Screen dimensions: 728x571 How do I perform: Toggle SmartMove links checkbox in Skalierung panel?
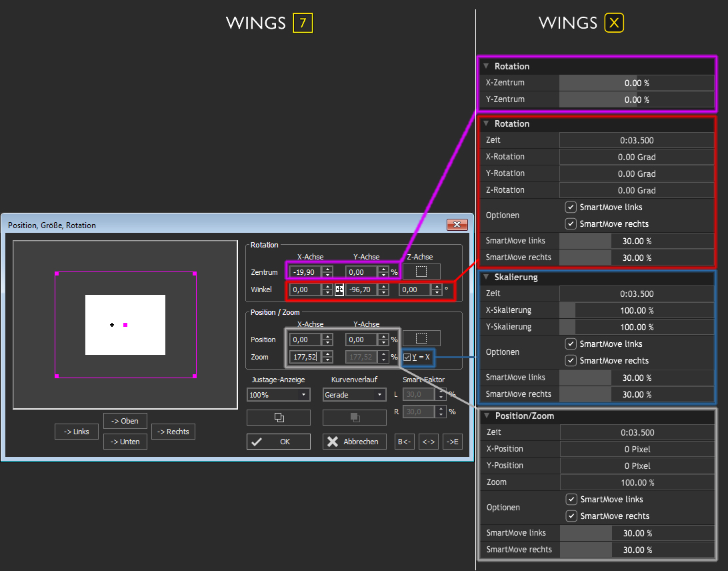(x=571, y=344)
